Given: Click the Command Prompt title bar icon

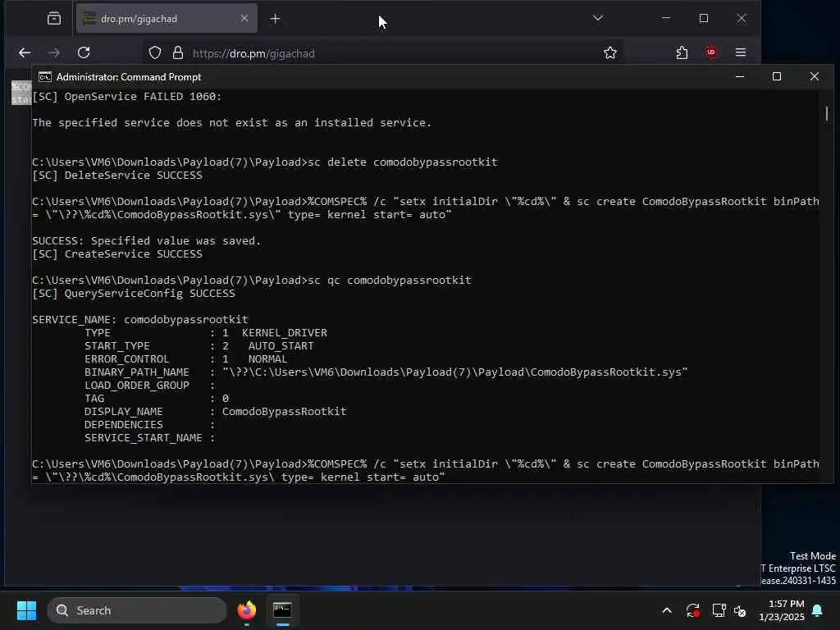Looking at the screenshot, I should point(45,77).
